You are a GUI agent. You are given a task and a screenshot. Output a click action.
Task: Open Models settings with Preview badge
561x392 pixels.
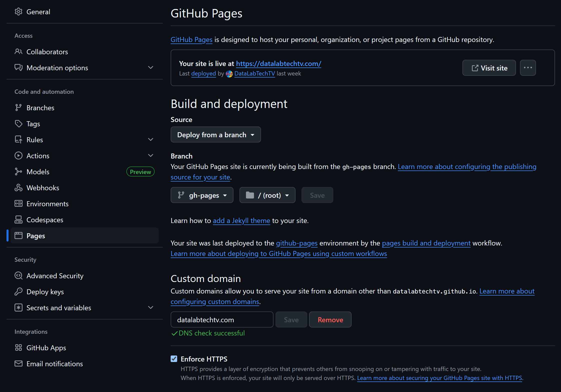[85, 172]
